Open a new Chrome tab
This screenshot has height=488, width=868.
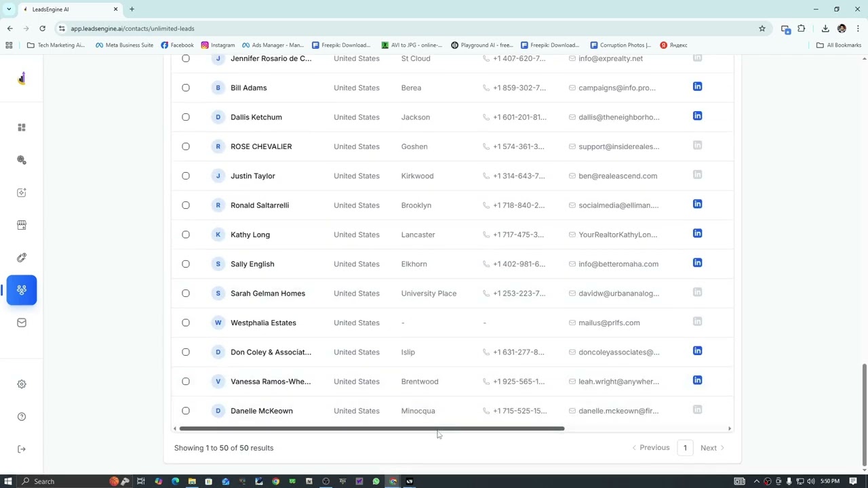pyautogui.click(x=132, y=9)
